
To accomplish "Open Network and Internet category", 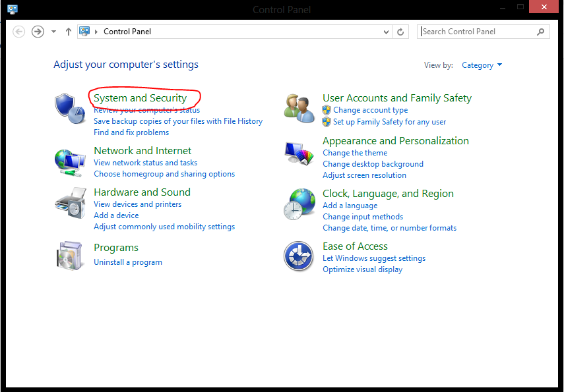I will point(142,151).
